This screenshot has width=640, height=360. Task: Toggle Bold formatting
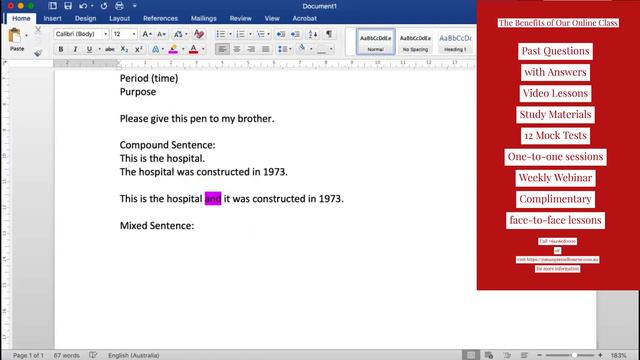click(61, 49)
